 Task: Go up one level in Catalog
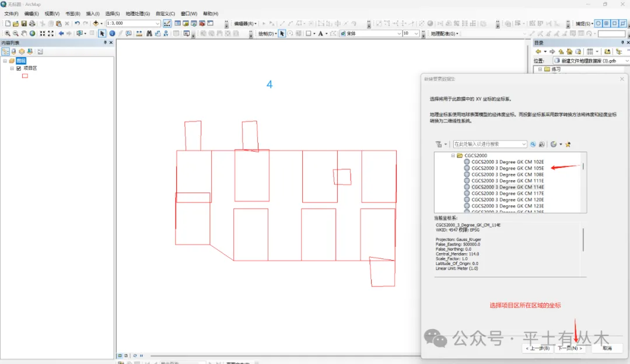(561, 51)
